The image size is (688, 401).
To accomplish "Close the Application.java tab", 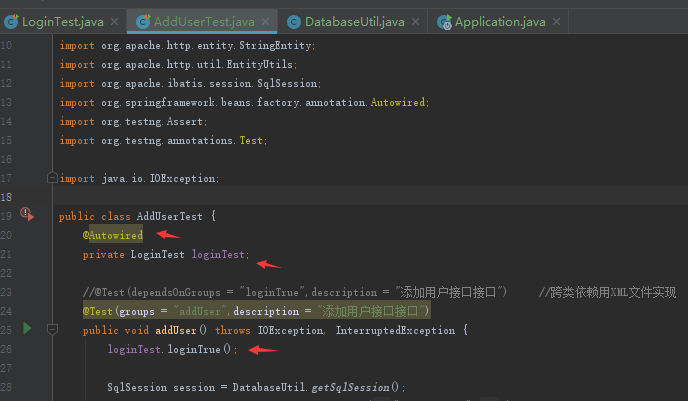I will [556, 21].
